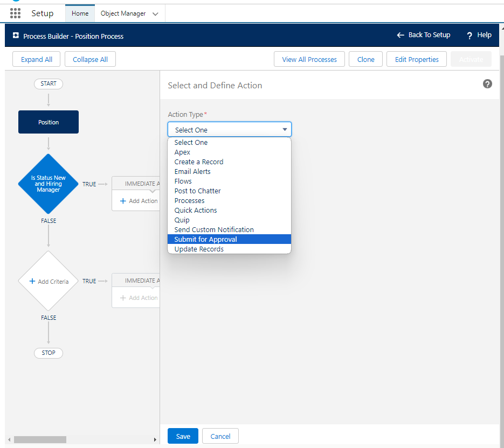Select the Position object node
The image size is (504, 448).
(x=49, y=122)
